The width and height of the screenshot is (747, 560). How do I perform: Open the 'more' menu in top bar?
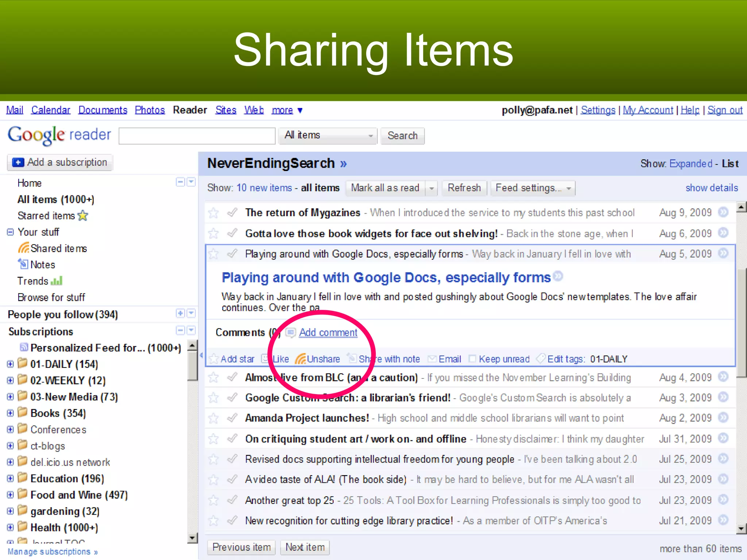(287, 110)
